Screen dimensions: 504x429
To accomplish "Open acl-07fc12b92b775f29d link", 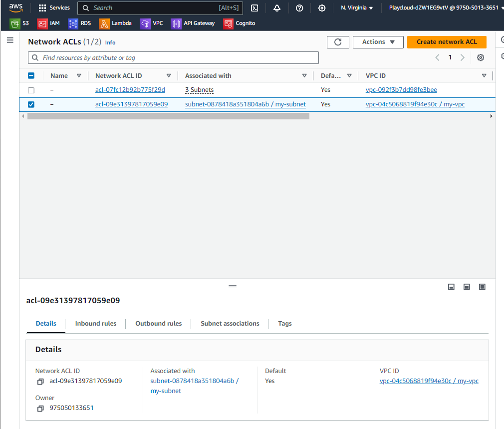I will (130, 90).
